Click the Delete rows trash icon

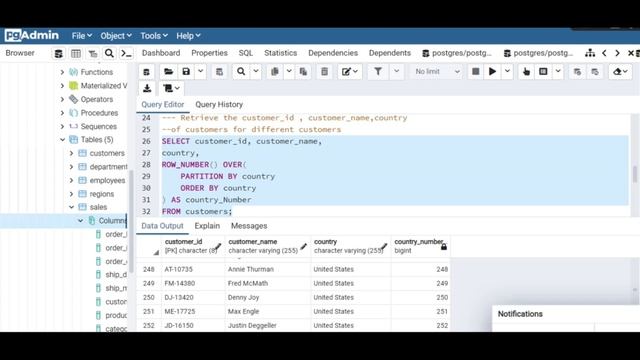(324, 72)
